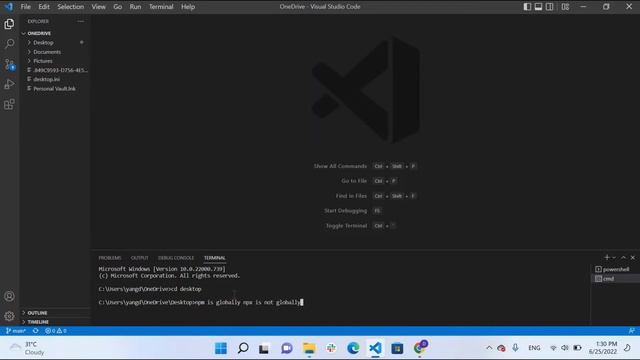Open Slack from the taskbar
Screen dimensions: 640x360
tap(331, 348)
